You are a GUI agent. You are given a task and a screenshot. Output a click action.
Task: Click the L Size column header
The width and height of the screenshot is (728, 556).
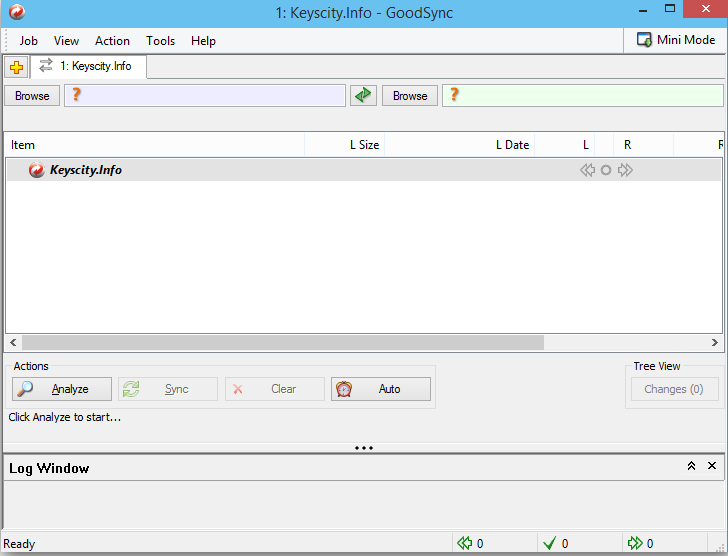click(344, 145)
